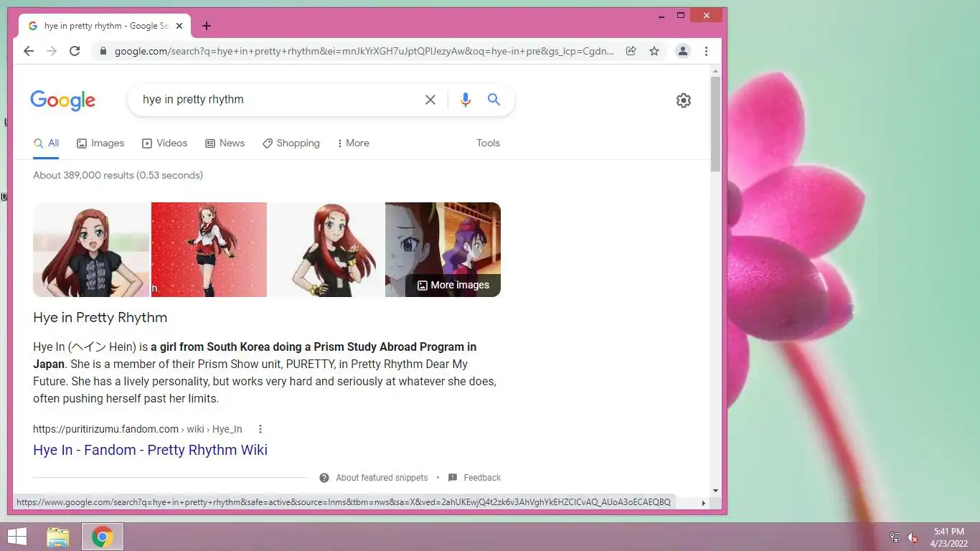Bookmark this tab with star icon
Viewport: 980px width, 551px height.
pos(654,51)
